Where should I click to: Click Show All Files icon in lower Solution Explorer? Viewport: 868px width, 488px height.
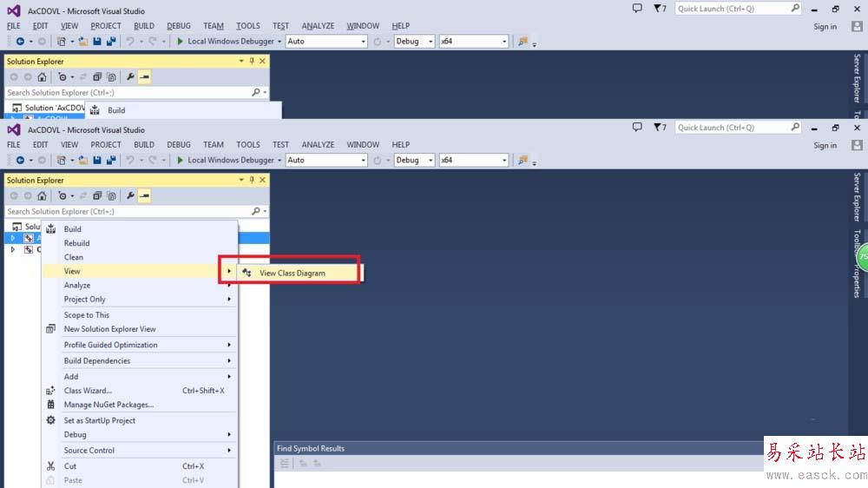111,195
